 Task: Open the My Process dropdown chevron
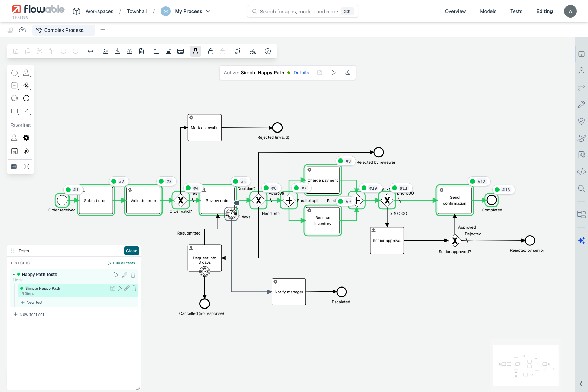pos(208,11)
